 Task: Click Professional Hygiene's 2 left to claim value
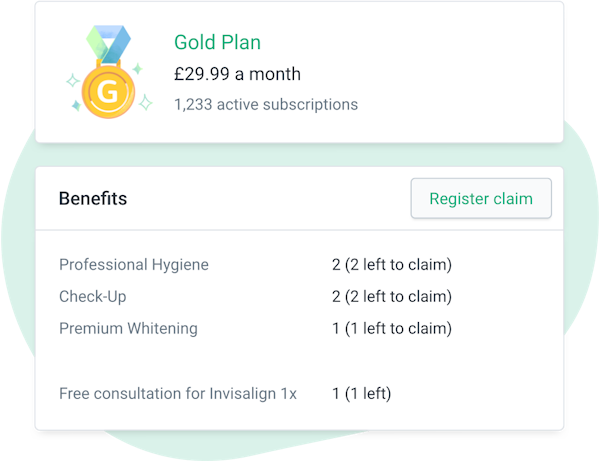click(391, 265)
